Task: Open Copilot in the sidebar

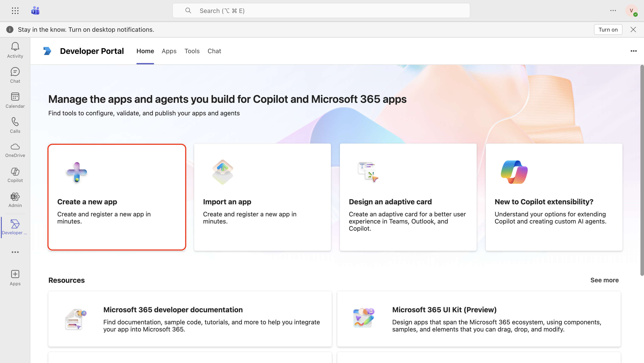Action: point(15,175)
